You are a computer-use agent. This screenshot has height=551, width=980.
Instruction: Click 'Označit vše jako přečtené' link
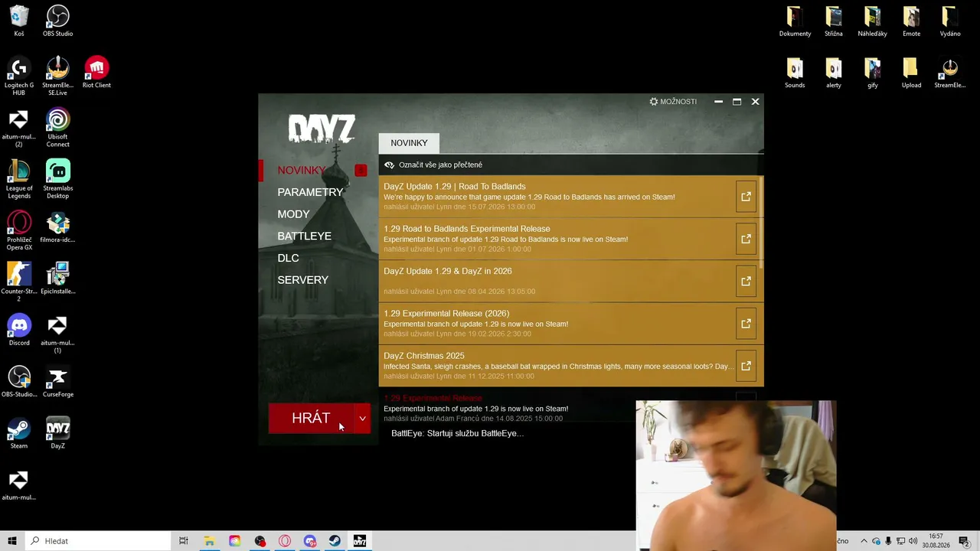pyautogui.click(x=440, y=165)
